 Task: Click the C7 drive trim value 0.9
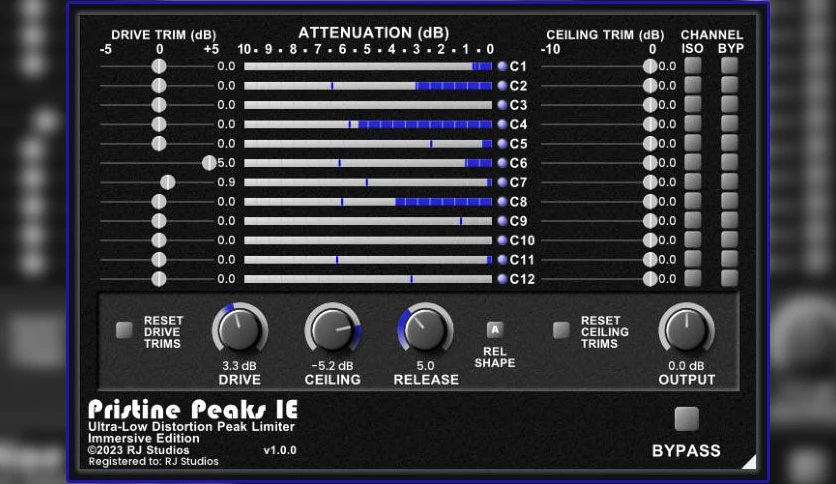click(226, 182)
